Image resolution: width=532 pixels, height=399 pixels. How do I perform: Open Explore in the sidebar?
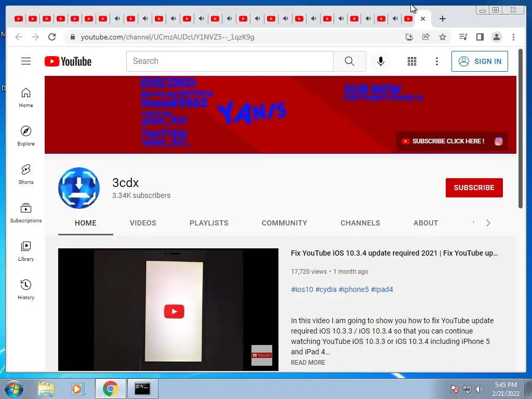(26, 136)
